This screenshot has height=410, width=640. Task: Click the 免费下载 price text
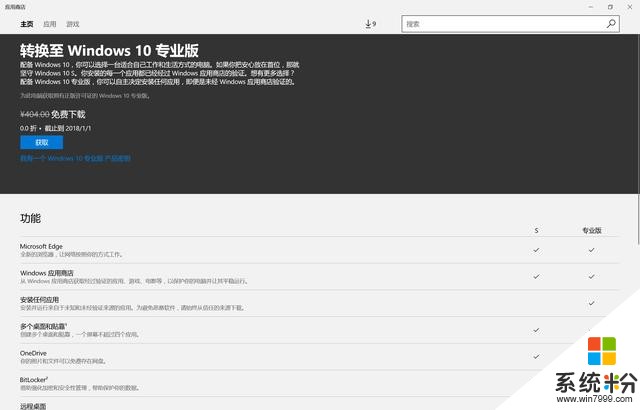(x=68, y=114)
